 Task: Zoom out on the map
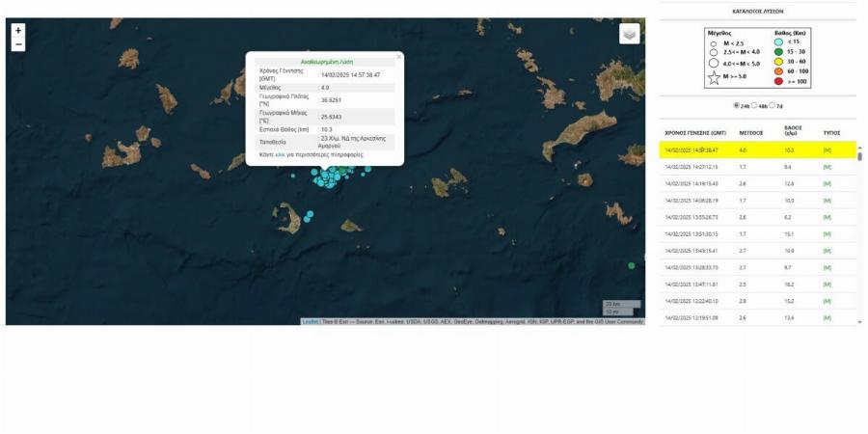(x=18, y=44)
